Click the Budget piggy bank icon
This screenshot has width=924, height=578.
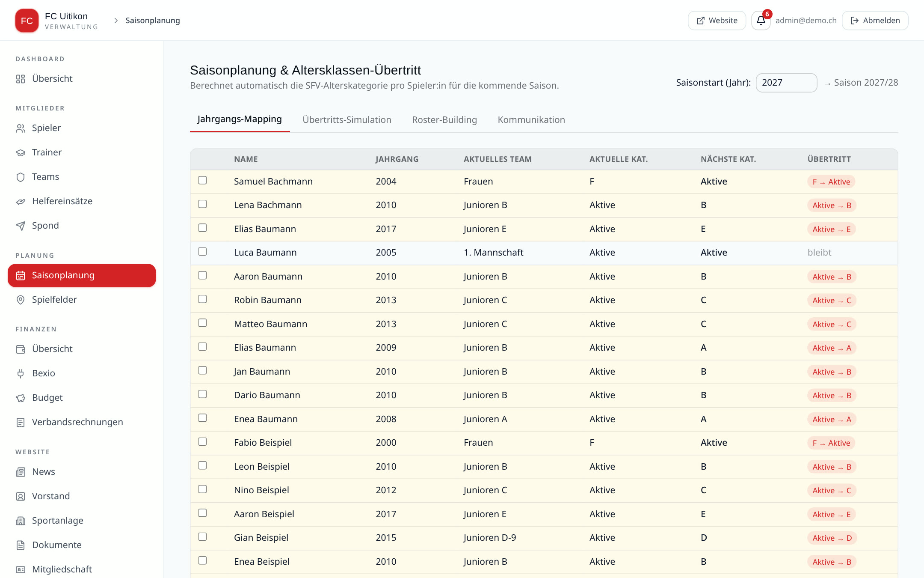click(21, 398)
